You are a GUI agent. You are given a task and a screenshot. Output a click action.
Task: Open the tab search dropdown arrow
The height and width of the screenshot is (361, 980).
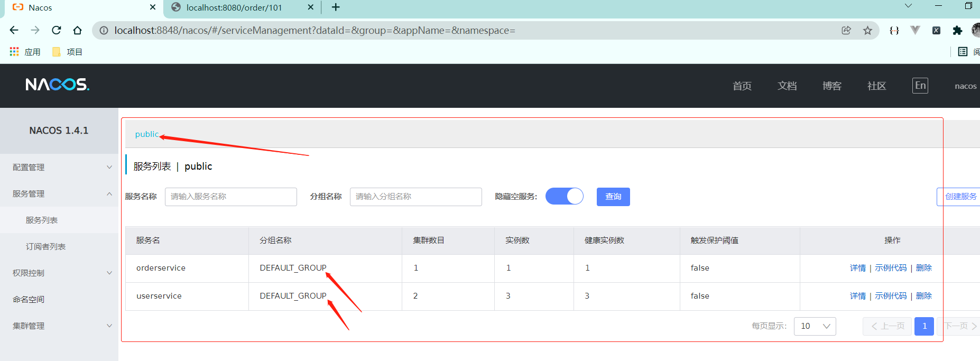908,6
